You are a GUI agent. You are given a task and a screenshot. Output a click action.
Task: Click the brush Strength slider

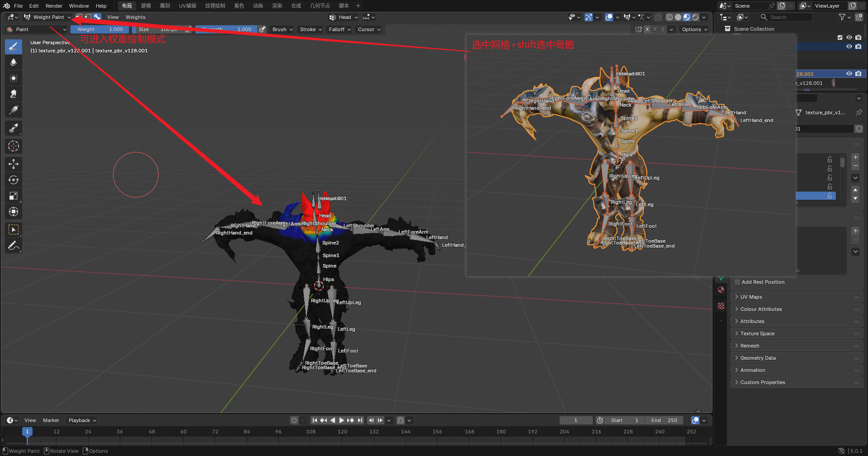point(226,29)
